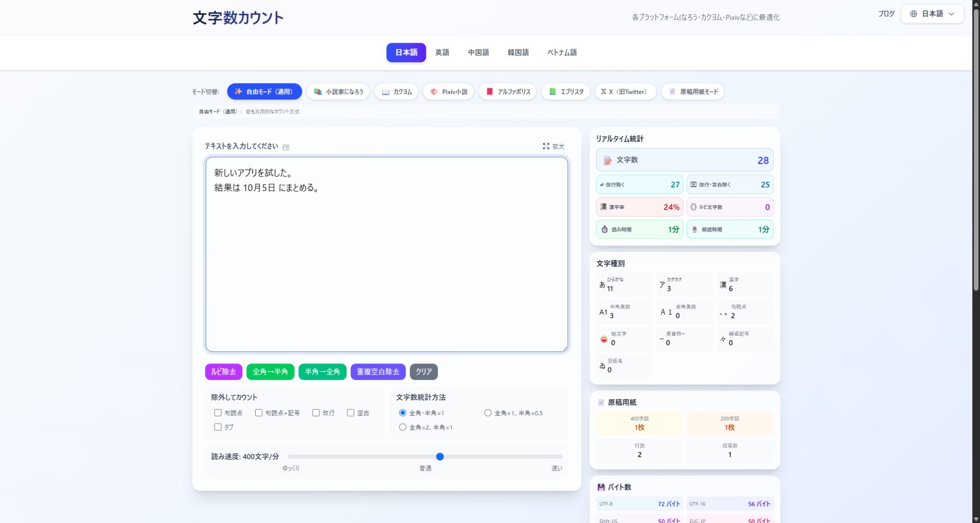Switch to the 韓国語 tab
Viewport: 980px width, 523px height.
point(518,53)
